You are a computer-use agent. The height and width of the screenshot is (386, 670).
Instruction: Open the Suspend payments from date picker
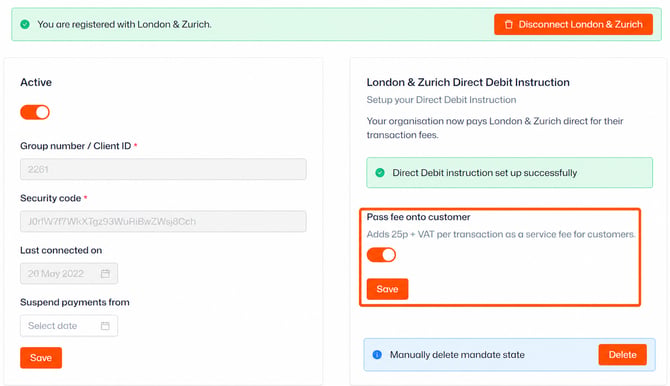[69, 326]
